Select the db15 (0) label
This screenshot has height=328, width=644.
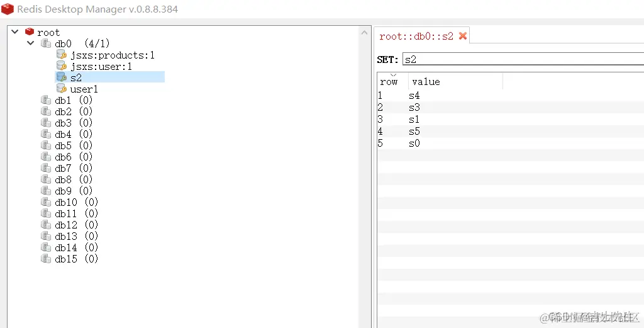[x=76, y=259]
